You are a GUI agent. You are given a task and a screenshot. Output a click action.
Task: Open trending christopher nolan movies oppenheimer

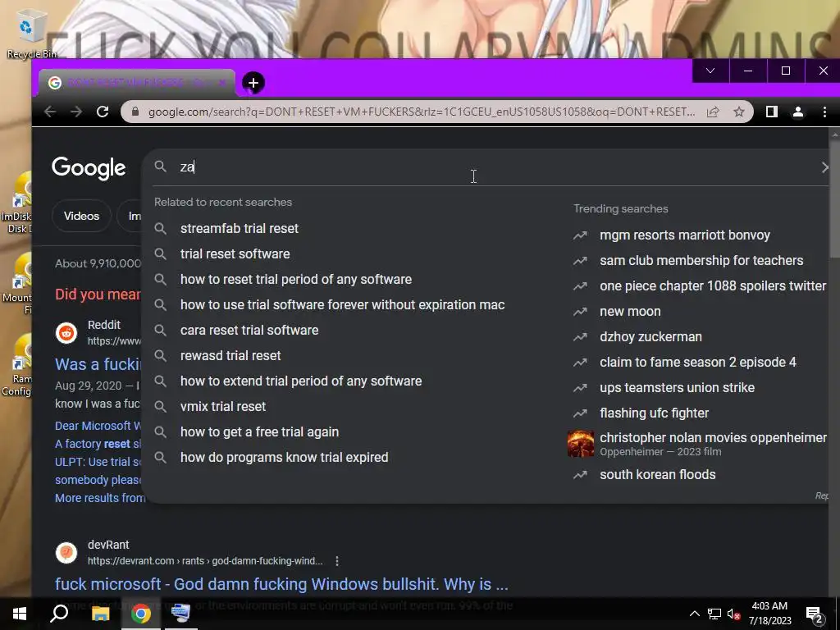(713, 438)
